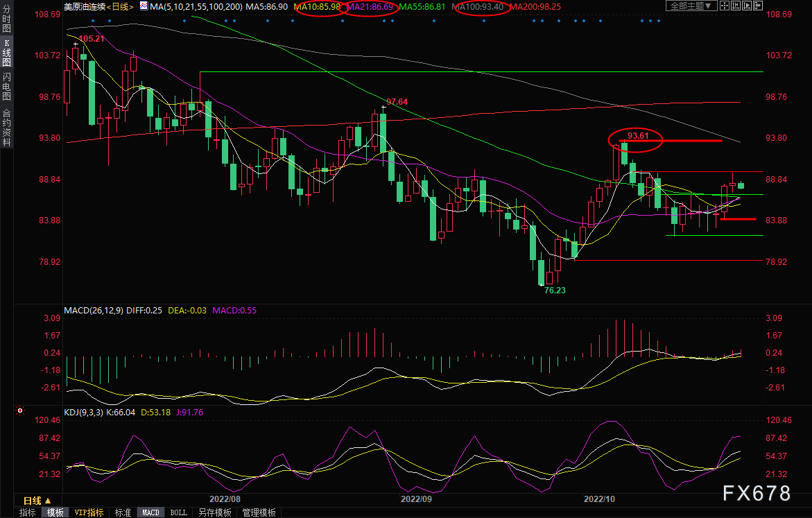The image size is (812, 518).
Task: Click the DIFF:0.25 value
Action: [x=144, y=310]
